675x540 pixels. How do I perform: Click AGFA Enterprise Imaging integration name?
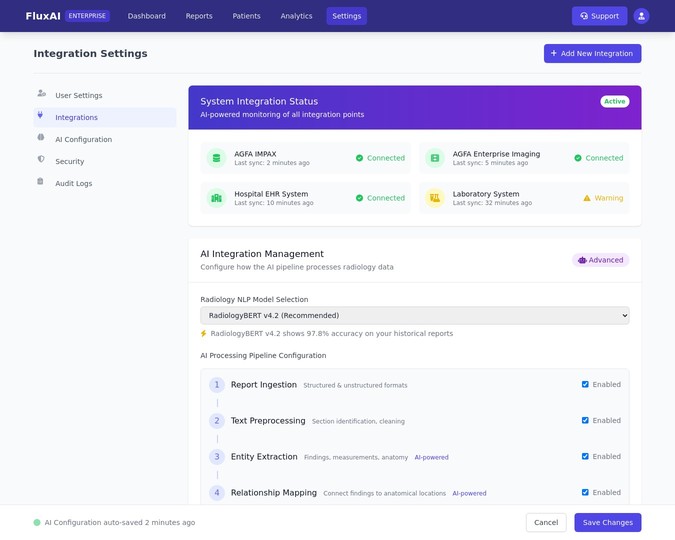(x=496, y=154)
